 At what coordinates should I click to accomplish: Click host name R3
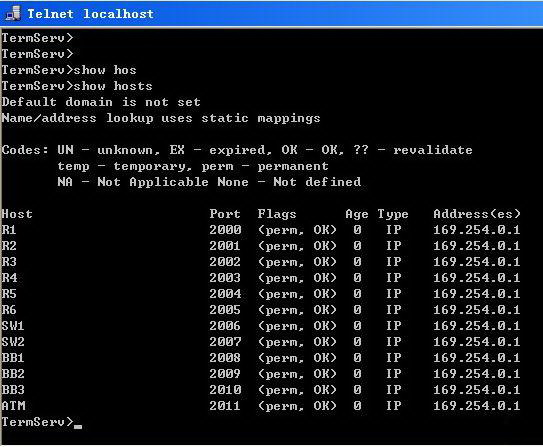pyautogui.click(x=9, y=262)
